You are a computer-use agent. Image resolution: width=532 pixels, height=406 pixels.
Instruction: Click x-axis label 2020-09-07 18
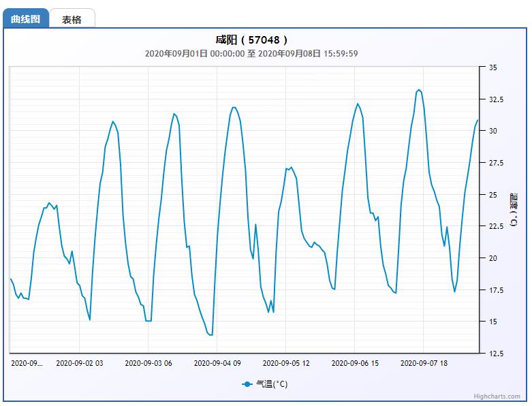424,363
